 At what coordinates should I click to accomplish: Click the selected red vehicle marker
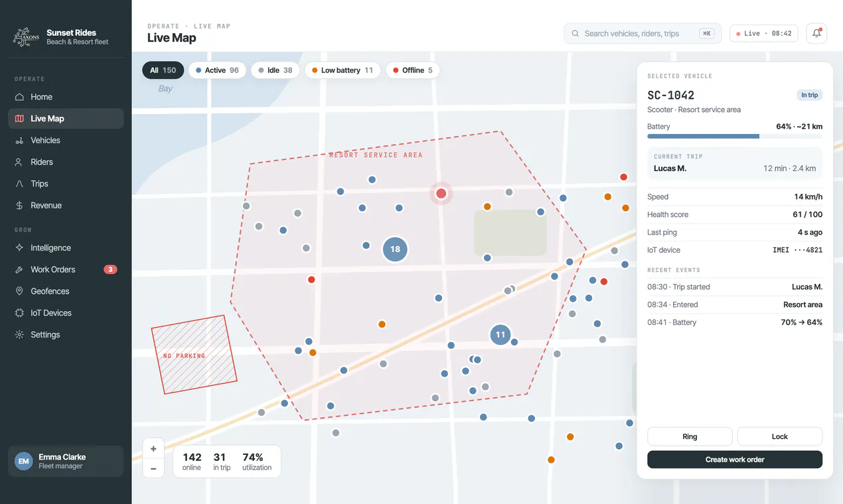click(441, 194)
